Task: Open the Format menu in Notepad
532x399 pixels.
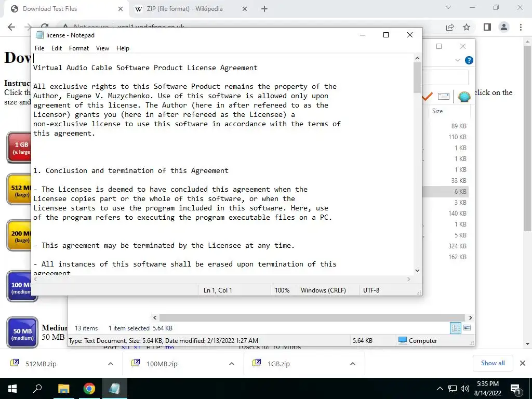Action: pyautogui.click(x=79, y=48)
